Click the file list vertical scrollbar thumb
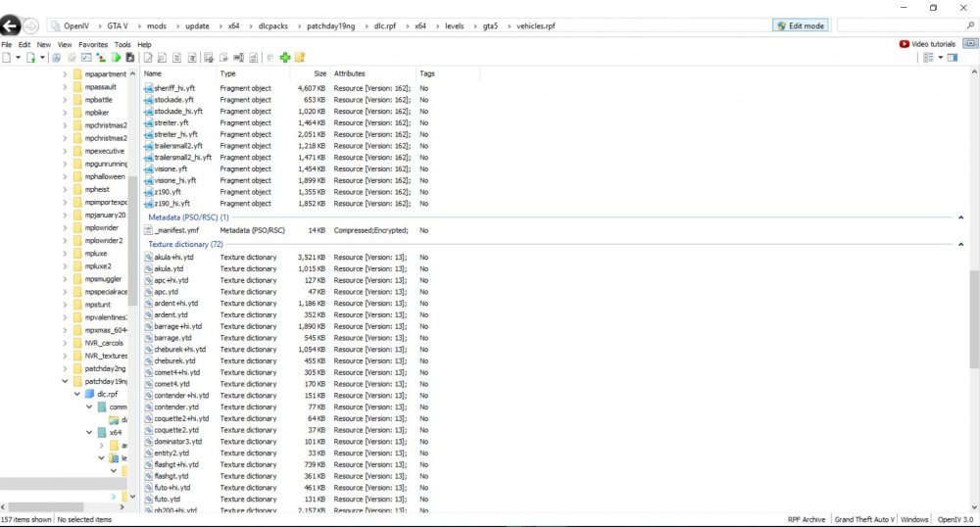This screenshot has height=527, width=980. tap(974, 319)
